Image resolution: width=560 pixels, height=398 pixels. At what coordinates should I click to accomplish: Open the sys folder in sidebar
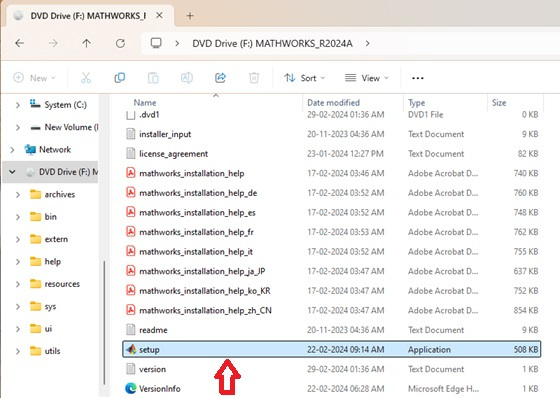pyautogui.click(x=43, y=307)
